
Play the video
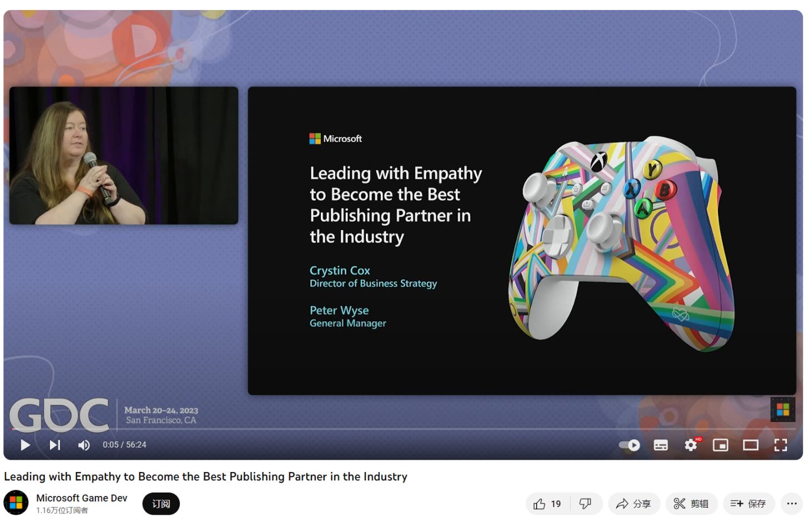(25, 445)
